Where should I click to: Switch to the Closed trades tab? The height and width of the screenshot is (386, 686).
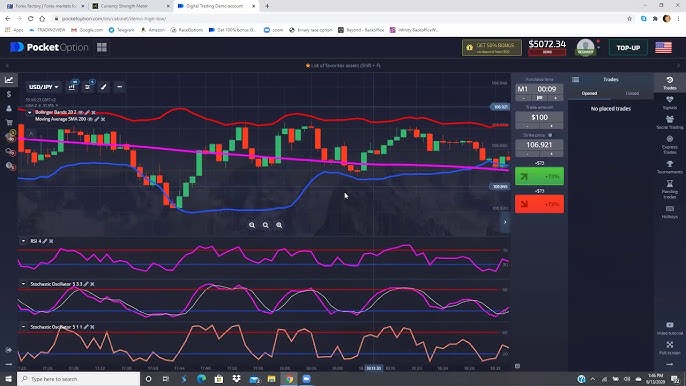632,93
